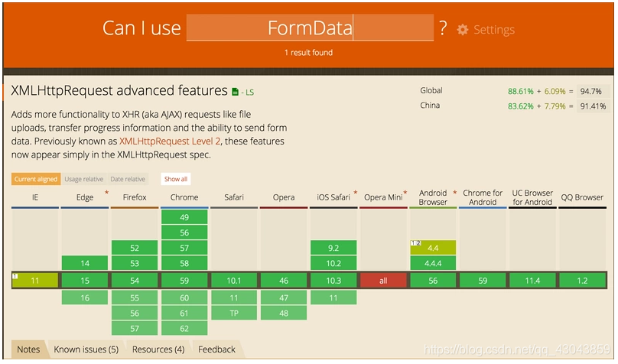Screen dimensions: 618x364
Task: Click the Opera Mini column header
Action: (x=383, y=197)
